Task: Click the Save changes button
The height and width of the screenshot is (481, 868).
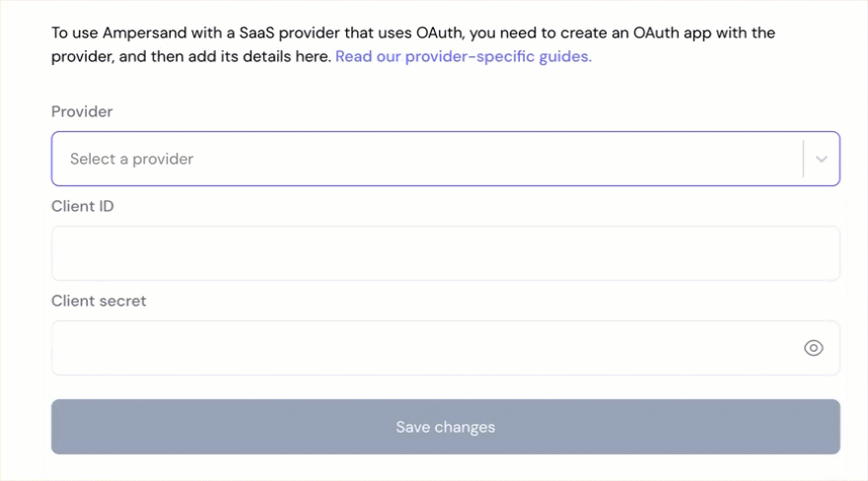Action: pos(446,427)
